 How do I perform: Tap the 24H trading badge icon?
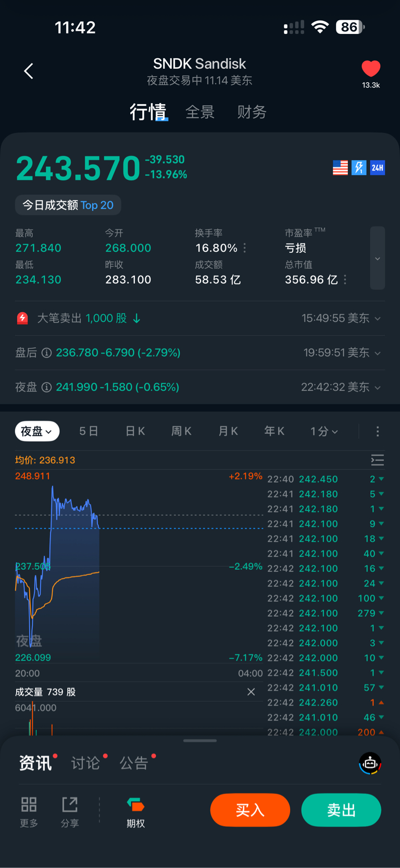(378, 167)
